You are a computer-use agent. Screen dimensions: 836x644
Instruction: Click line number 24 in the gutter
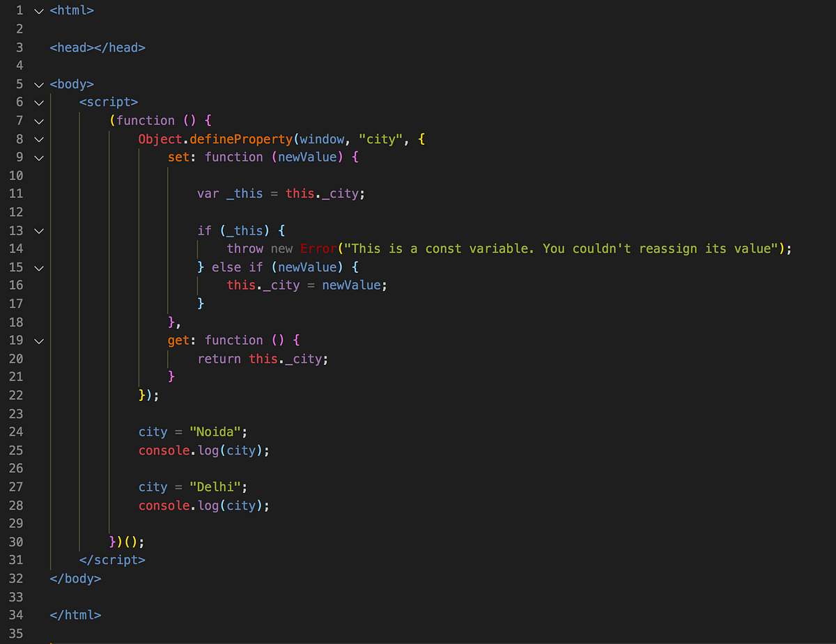16,432
